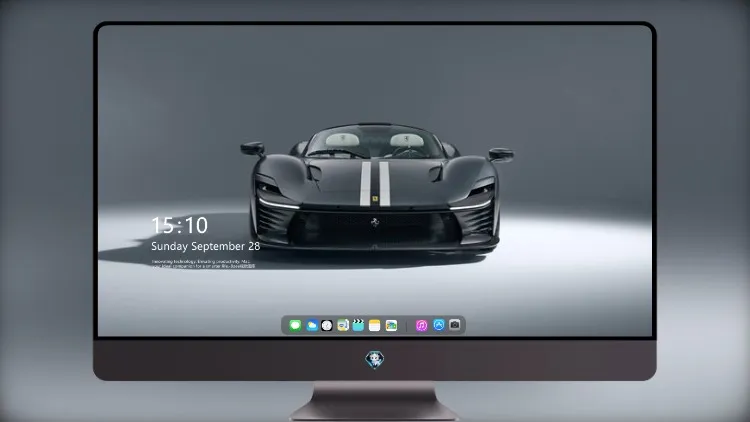Click the mascot logo on monitor chin
The image size is (750, 422).
tap(375, 359)
